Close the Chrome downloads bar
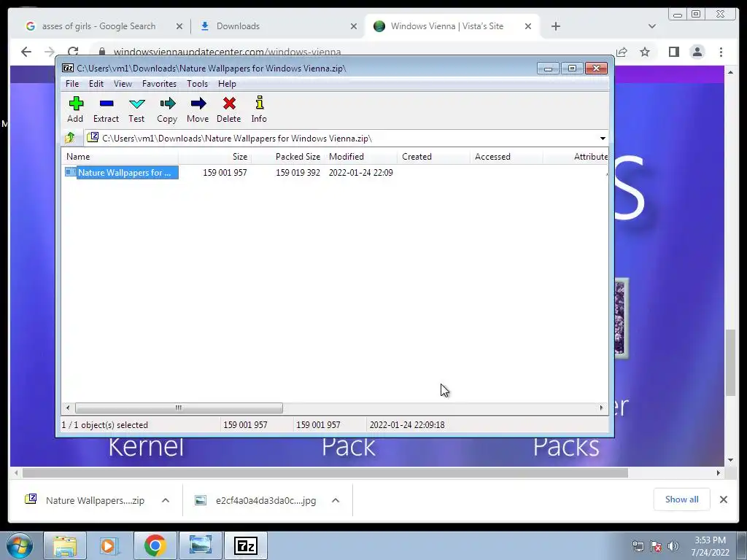 tap(724, 499)
